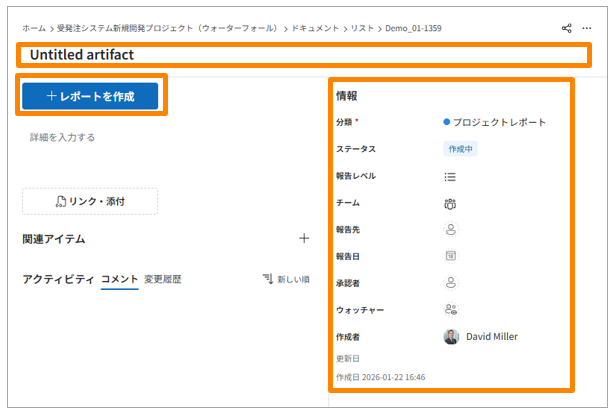The image size is (612, 412).
Task: Toggle the 新しい順 sort order
Action: [286, 279]
